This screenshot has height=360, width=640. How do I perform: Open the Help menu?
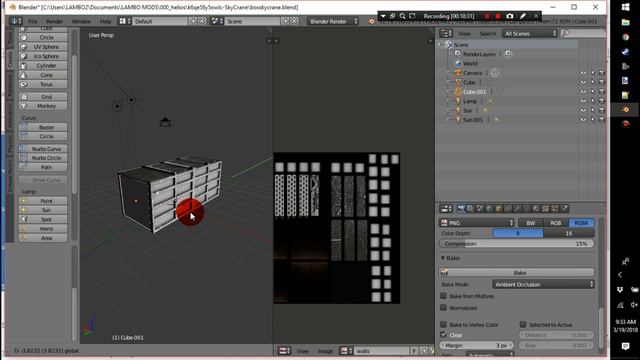pyautogui.click(x=105, y=21)
